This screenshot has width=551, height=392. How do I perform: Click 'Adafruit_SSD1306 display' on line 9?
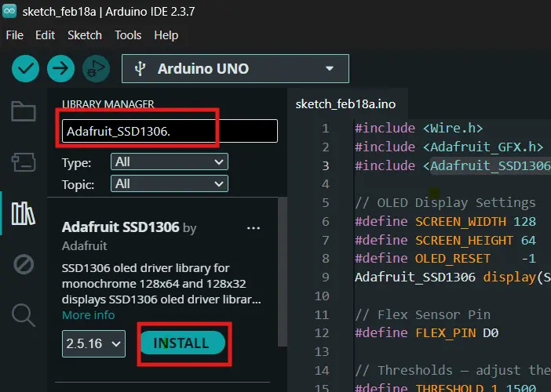tap(445, 278)
